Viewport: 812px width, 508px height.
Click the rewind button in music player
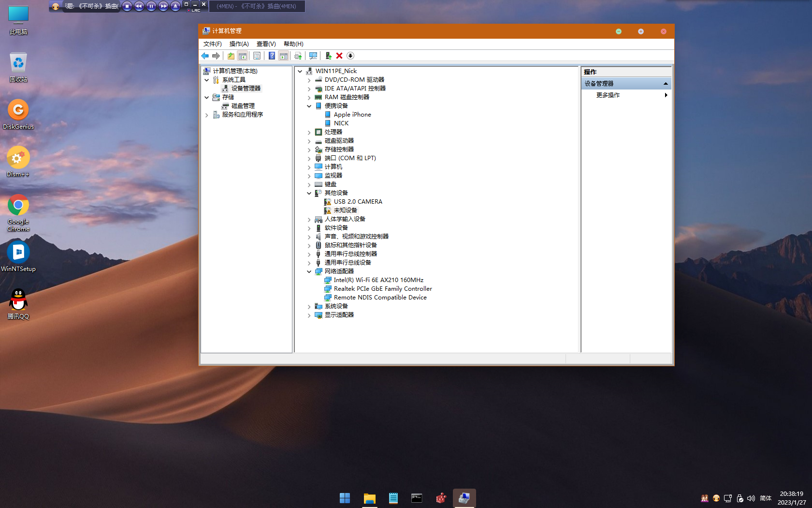coord(139,6)
